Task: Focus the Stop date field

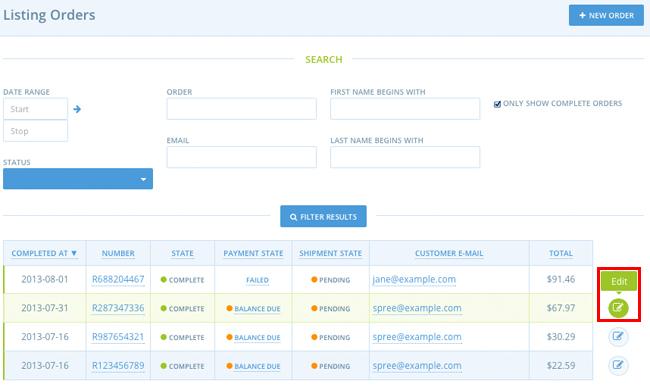Action: [36, 131]
